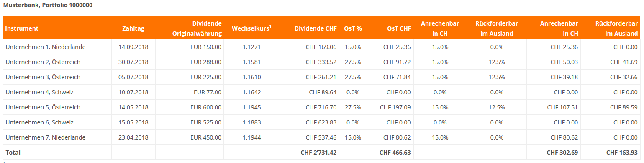Click the Total row label
This screenshot has width=644, height=163.
point(13,153)
